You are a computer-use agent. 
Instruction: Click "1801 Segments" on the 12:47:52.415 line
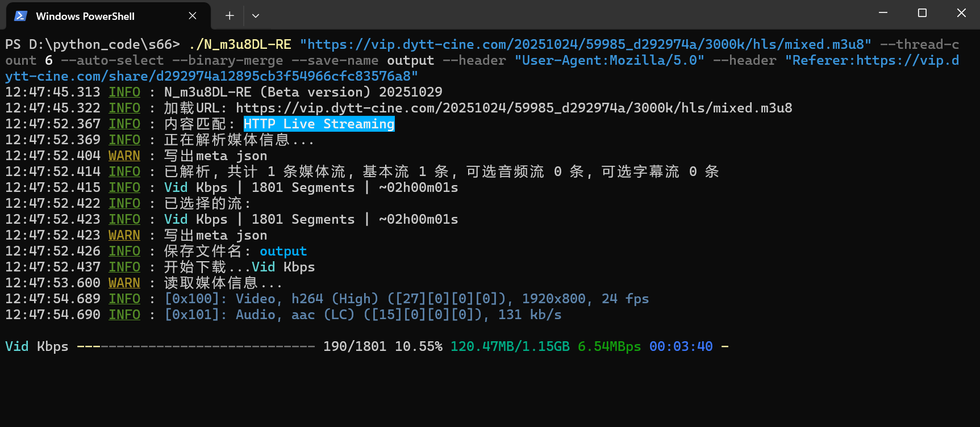point(303,187)
